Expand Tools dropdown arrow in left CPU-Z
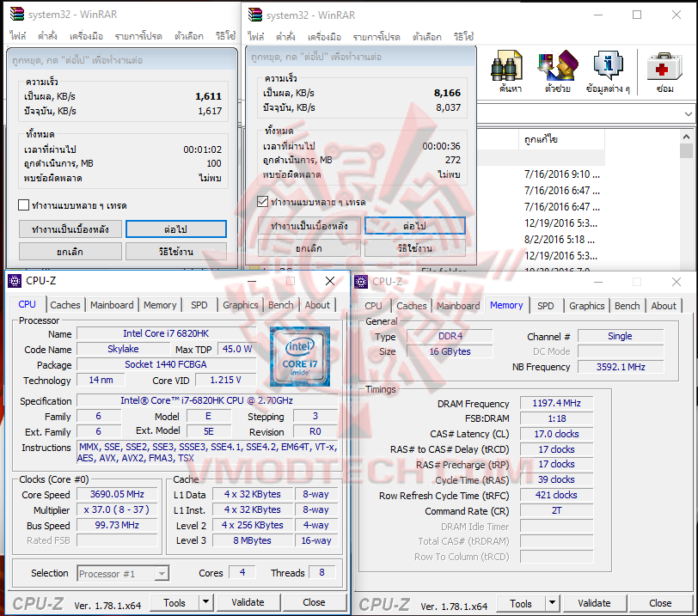The height and width of the screenshot is (616, 698). (x=205, y=602)
